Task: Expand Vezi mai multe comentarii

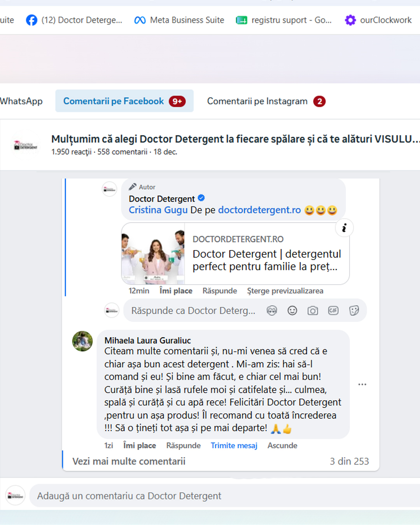Action: pos(129,461)
